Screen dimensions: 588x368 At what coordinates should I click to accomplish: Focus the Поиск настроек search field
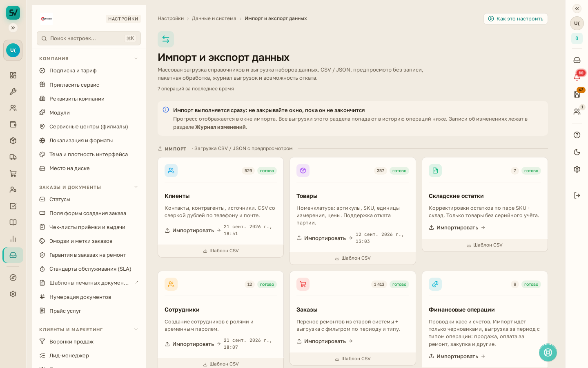tap(89, 38)
